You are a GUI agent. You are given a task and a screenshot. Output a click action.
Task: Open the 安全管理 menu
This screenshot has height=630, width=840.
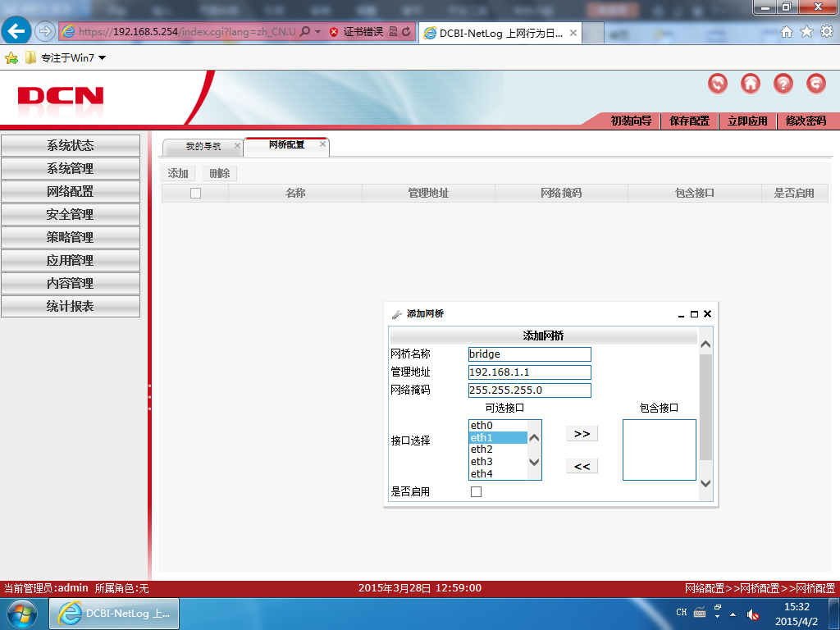[x=71, y=215]
